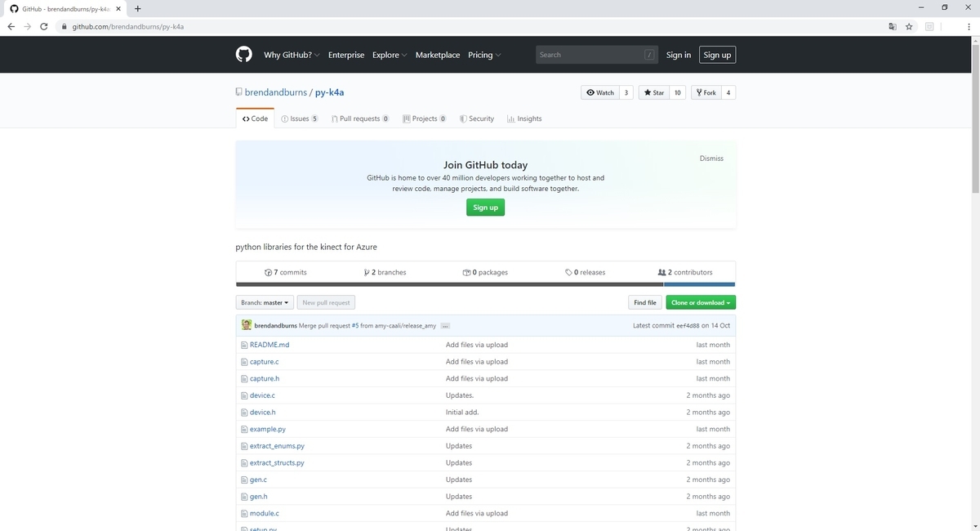The width and height of the screenshot is (980, 531).
Task: Reload the page with refresh icon
Action: point(43,26)
